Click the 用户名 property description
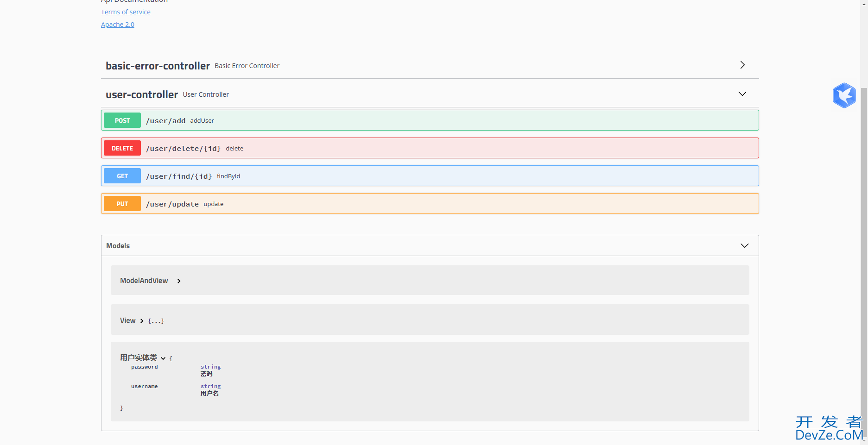This screenshot has height=445, width=868. click(x=209, y=393)
